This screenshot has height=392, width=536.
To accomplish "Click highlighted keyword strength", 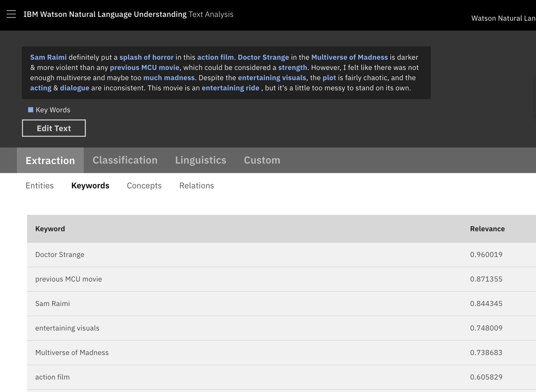I will point(293,68).
